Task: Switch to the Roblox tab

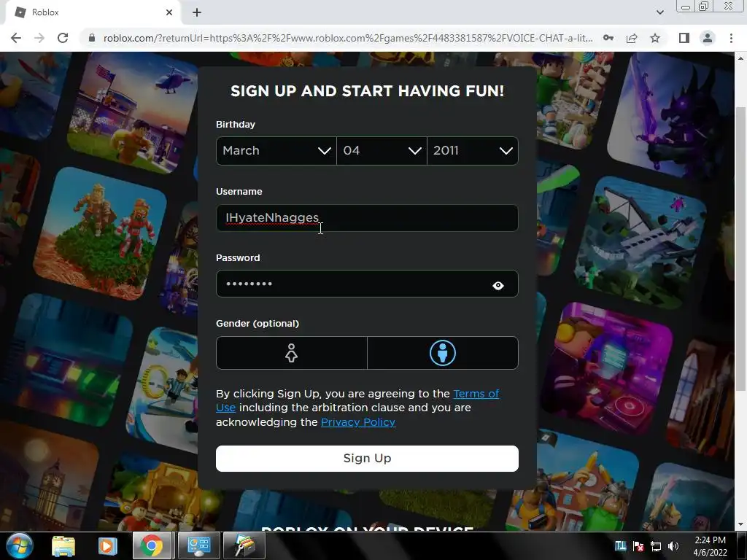Action: tap(93, 12)
